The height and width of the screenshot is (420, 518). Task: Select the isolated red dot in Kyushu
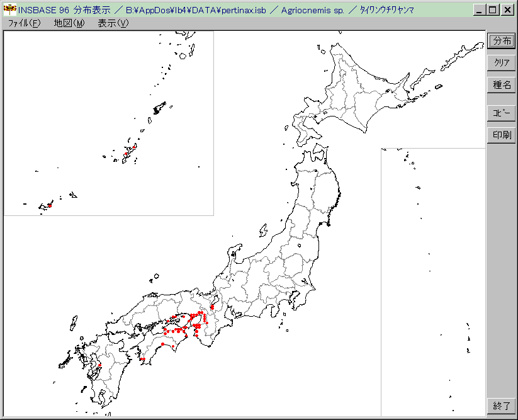tap(100, 365)
